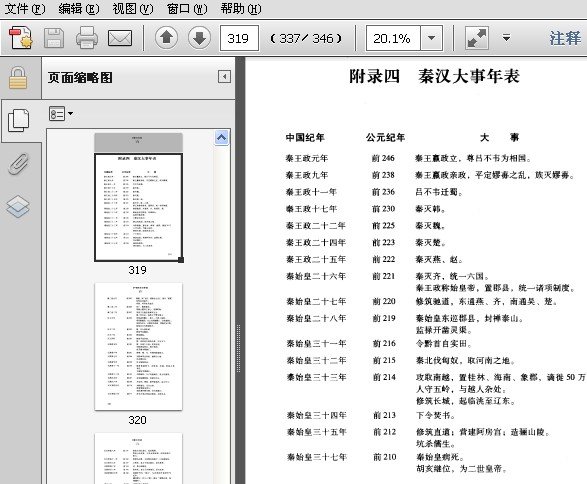Click the 前 246 year entry

pyautogui.click(x=383, y=158)
